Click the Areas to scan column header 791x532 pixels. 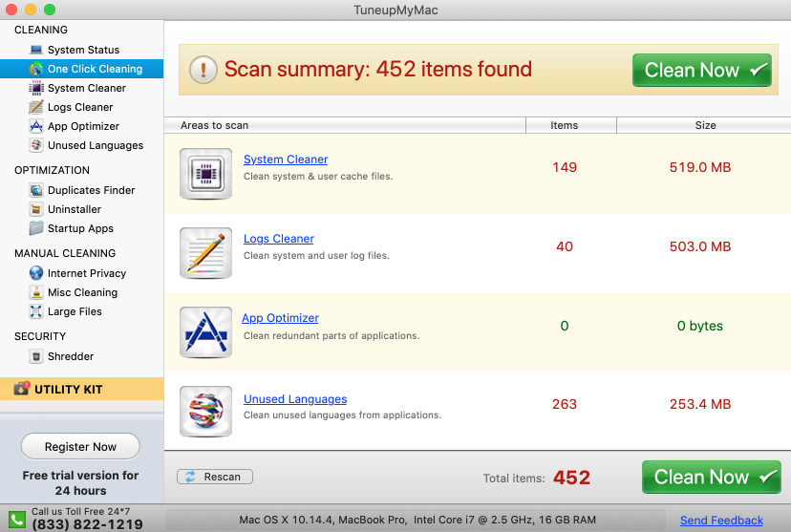(345, 125)
